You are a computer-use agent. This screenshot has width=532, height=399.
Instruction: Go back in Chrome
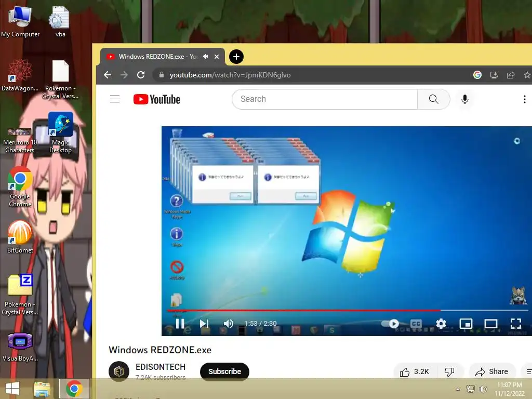point(108,75)
